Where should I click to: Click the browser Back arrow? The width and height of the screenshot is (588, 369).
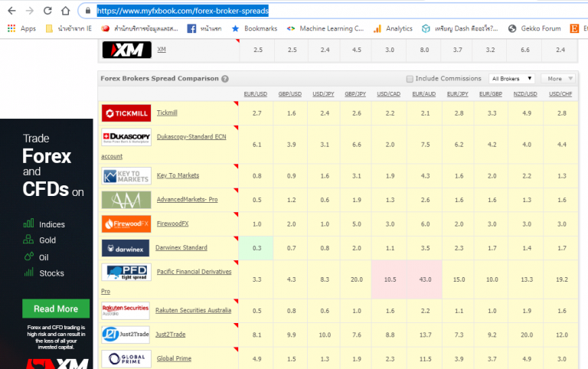pos(11,11)
